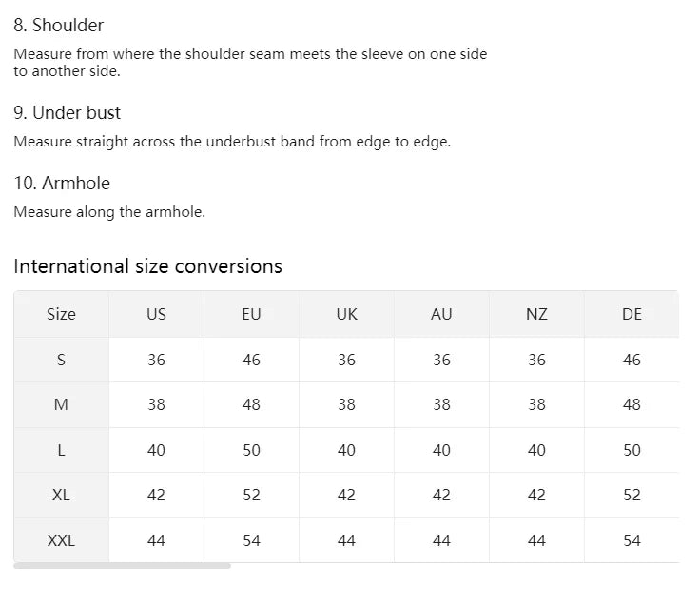Click the 8. Shoulder heading
The image size is (700, 605).
[59, 26]
